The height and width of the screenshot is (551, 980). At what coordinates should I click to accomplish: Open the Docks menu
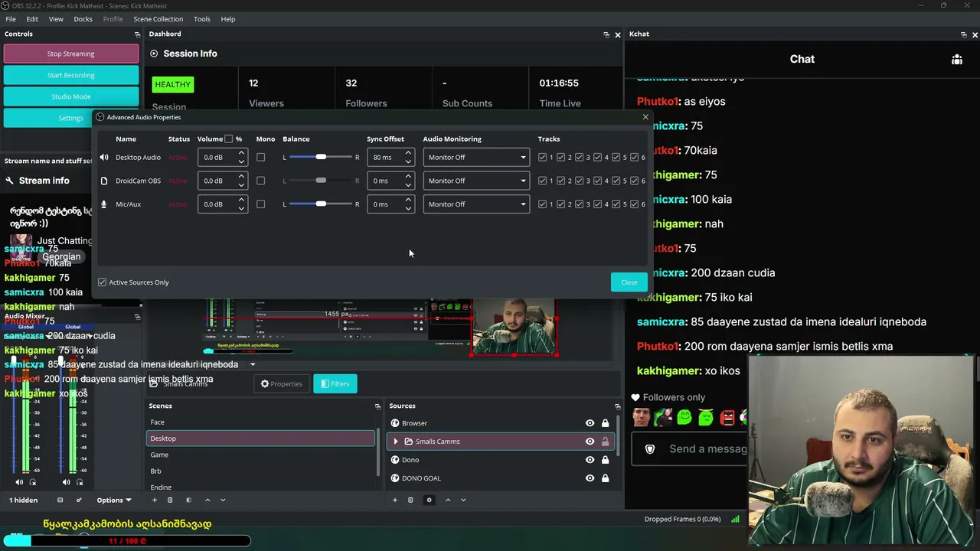(x=83, y=19)
